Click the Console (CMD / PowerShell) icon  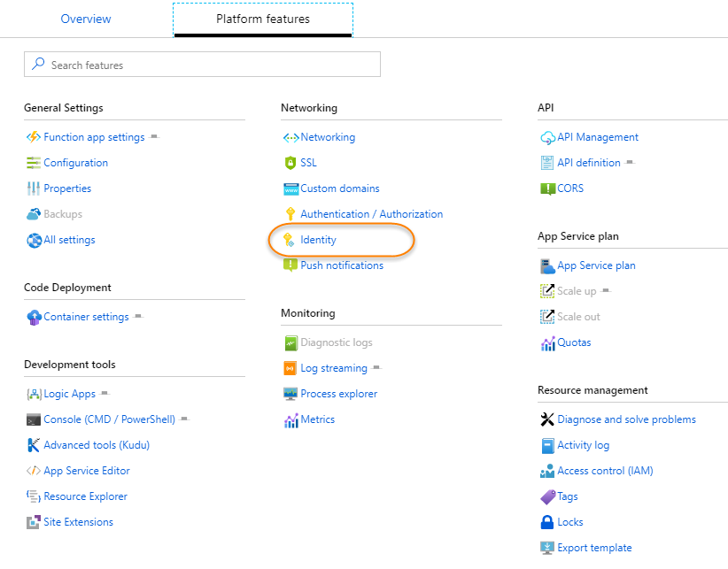[34, 419]
